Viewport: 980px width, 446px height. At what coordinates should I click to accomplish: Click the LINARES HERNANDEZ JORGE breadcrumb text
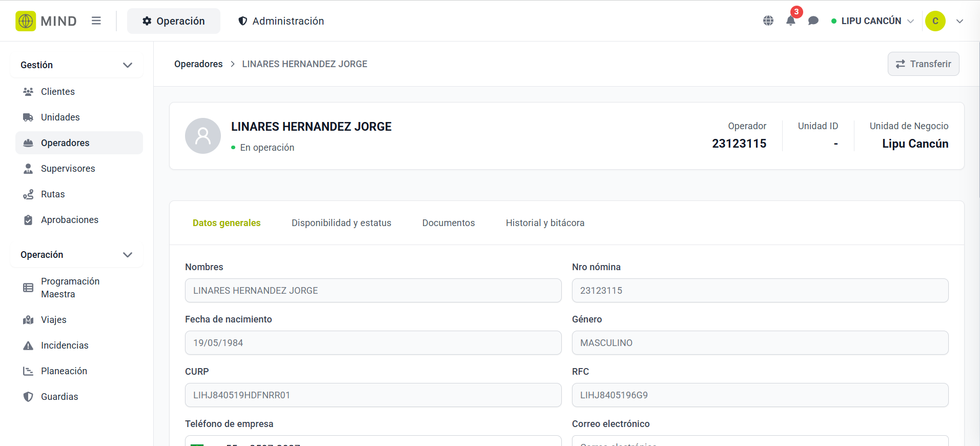tap(304, 64)
